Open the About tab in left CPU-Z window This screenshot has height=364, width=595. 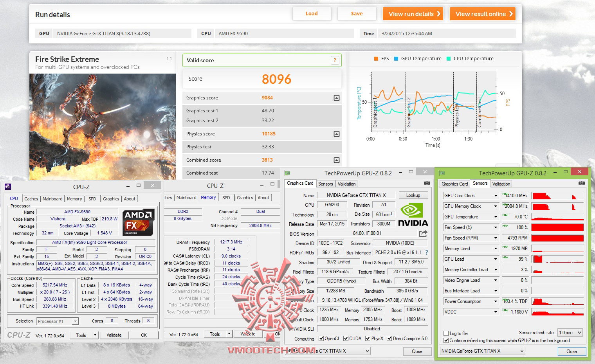point(130,199)
